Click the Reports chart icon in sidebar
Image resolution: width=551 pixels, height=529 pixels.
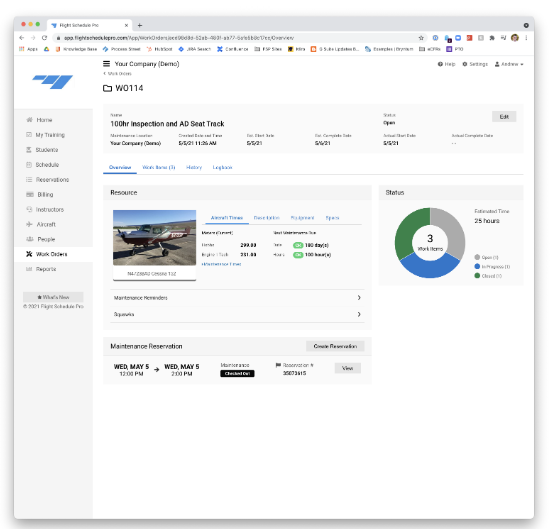click(29, 269)
